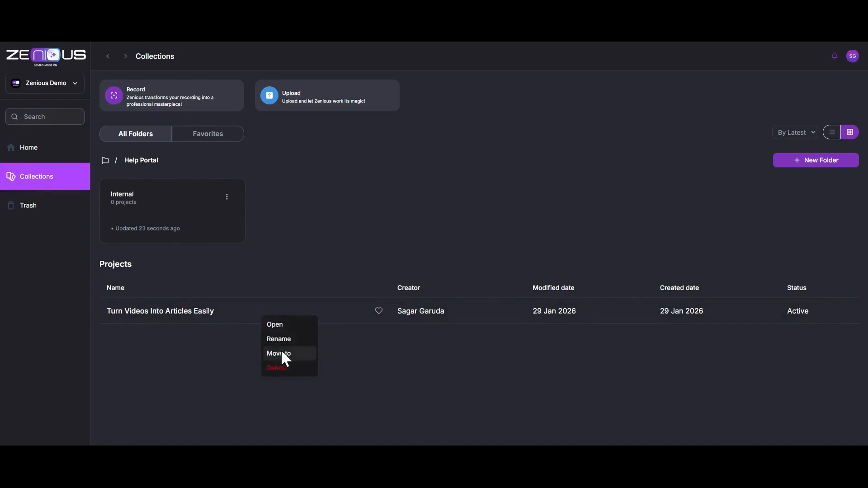
Task: Switch to list view layout
Action: (x=832, y=132)
